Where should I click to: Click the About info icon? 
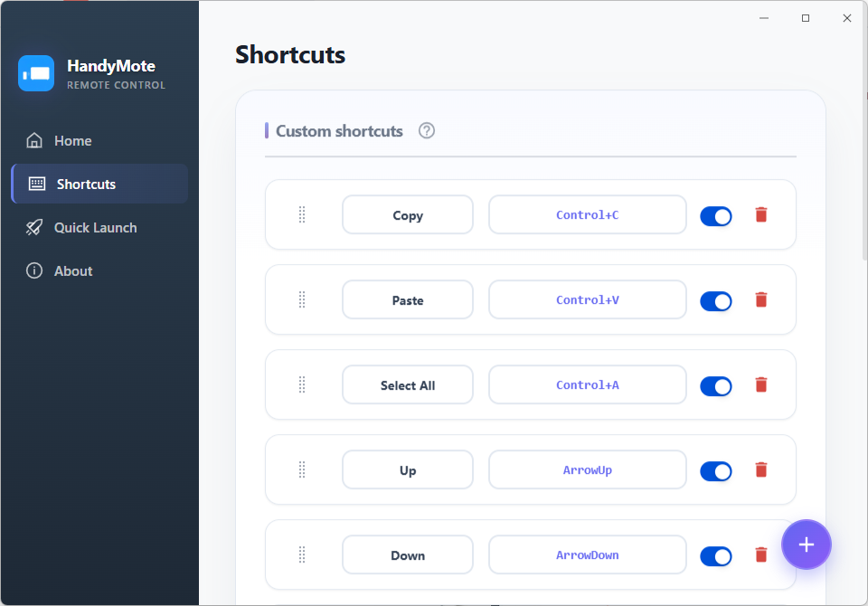click(33, 270)
